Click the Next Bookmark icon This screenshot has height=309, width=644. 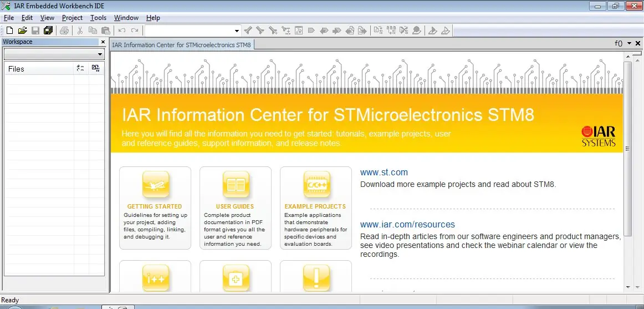337,31
